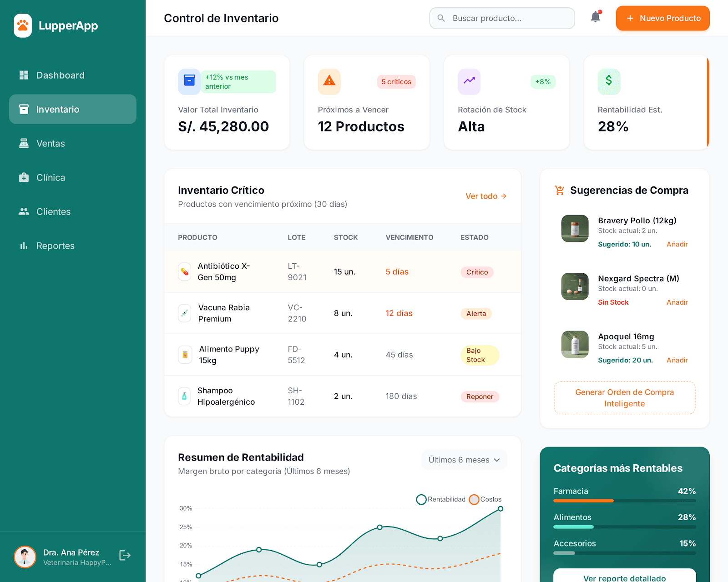
Task: Open the Clínica section
Action: 24,177
